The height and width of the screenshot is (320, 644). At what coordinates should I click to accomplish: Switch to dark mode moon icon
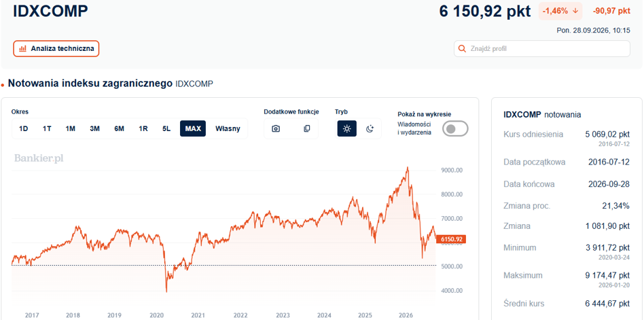[370, 128]
